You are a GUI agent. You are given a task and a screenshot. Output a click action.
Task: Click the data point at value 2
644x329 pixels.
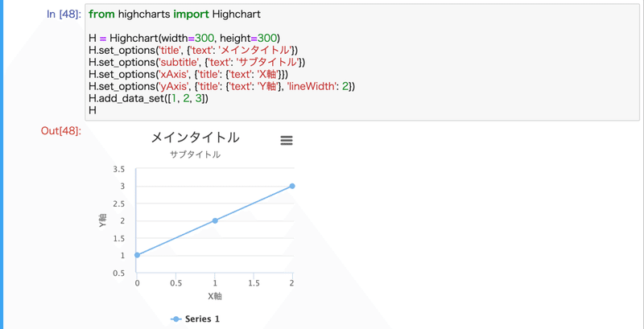click(x=215, y=220)
